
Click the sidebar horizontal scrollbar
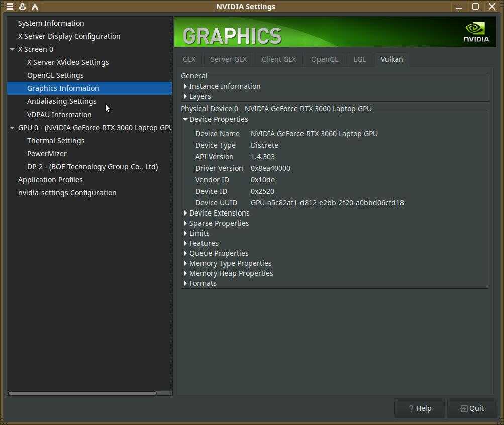[82, 393]
